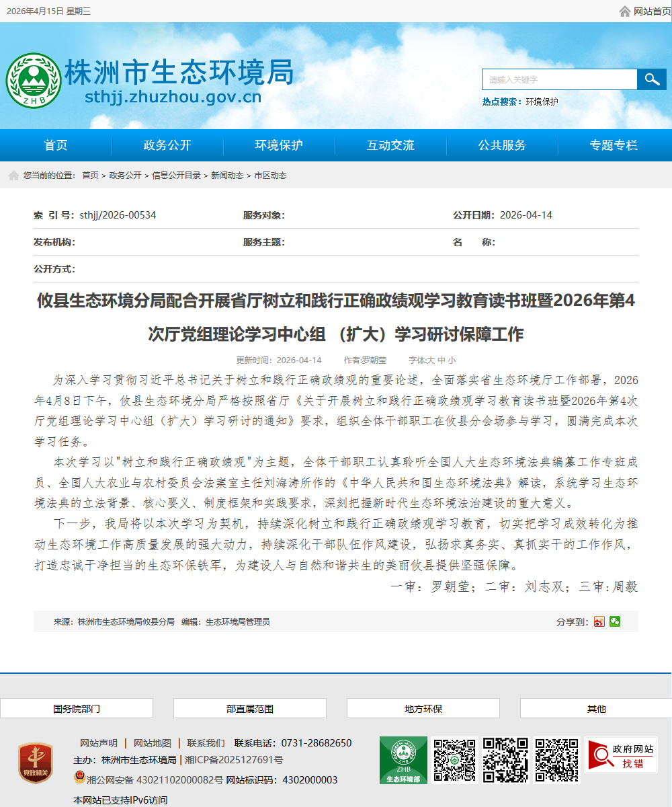Viewport: 672px width, 807px height.
Task: Click the keyword search input field
Action: pos(559,79)
